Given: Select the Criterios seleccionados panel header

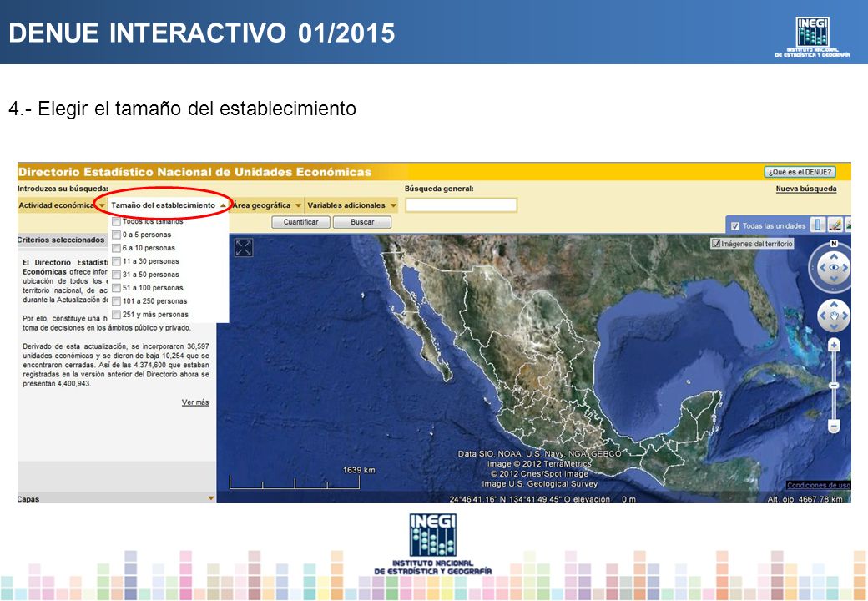Looking at the screenshot, I should click(x=61, y=240).
